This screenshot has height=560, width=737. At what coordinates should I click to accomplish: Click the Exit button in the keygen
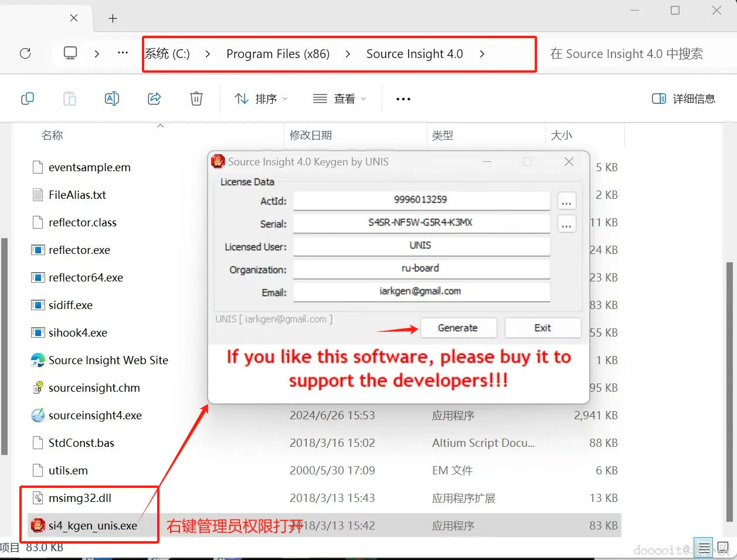coord(542,328)
